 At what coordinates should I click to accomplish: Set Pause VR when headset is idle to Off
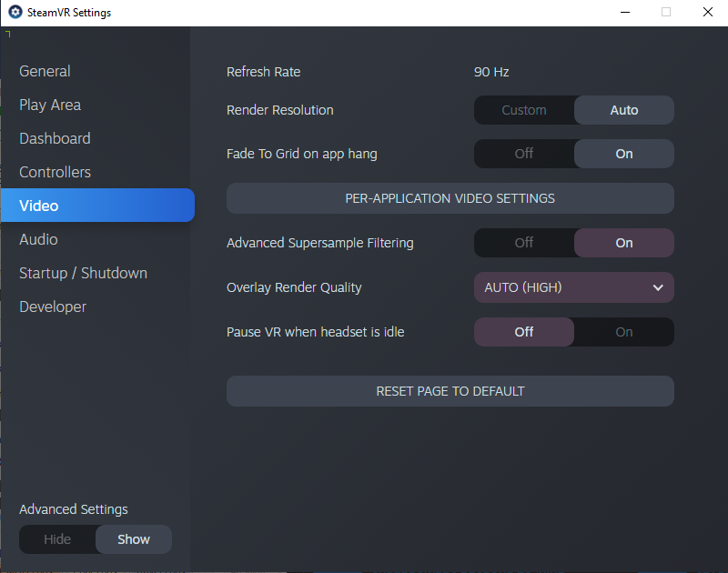coord(524,332)
